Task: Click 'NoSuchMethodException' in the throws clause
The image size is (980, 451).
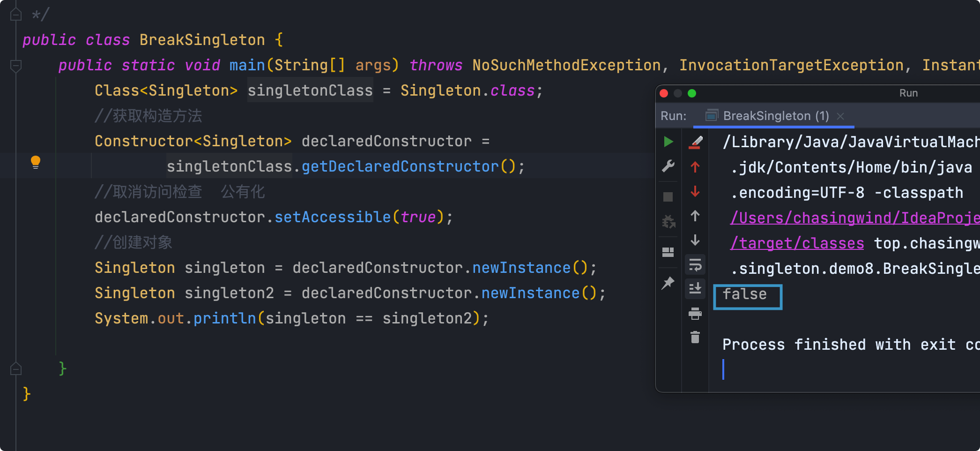Action: 566,65
